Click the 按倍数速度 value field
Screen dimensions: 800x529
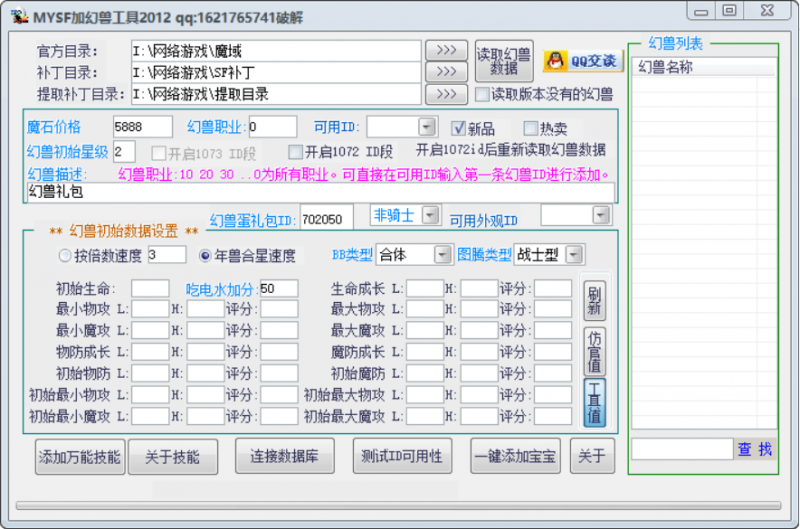pos(167,255)
